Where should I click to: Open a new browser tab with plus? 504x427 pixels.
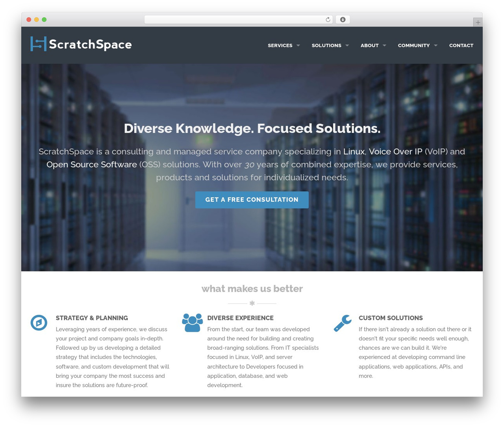[x=478, y=22]
